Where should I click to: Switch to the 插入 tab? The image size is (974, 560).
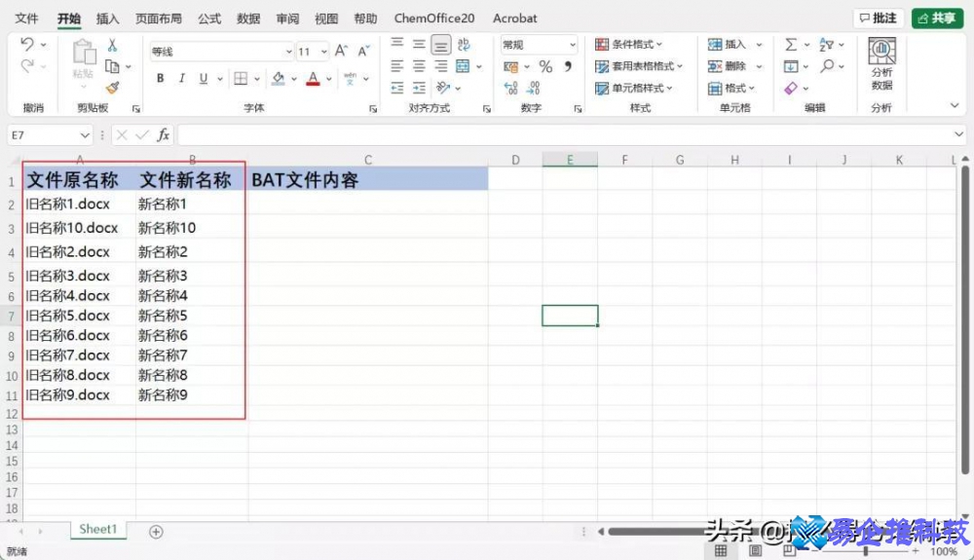107,19
